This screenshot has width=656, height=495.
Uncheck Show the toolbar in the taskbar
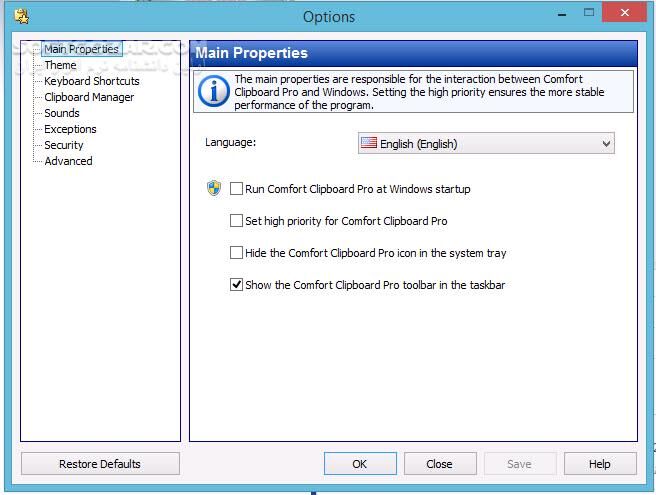click(236, 285)
